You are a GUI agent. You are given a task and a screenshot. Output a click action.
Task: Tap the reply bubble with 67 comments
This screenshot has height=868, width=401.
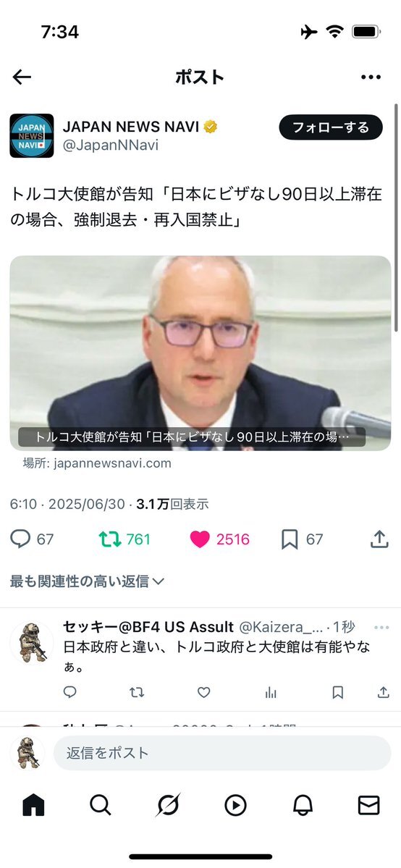32,539
